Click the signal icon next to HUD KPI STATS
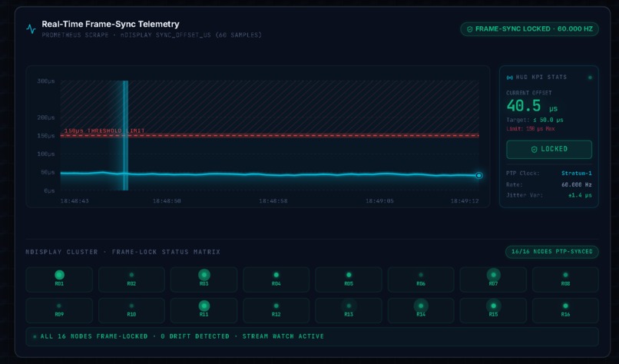619x364 pixels. tap(510, 78)
